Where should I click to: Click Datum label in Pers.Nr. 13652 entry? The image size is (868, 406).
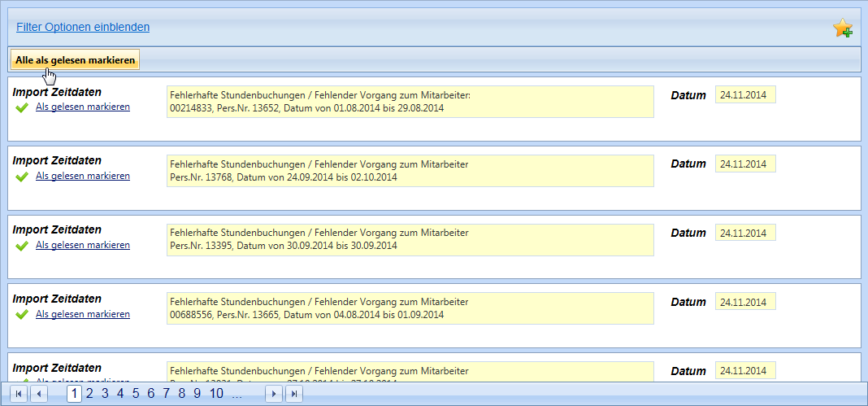click(688, 95)
